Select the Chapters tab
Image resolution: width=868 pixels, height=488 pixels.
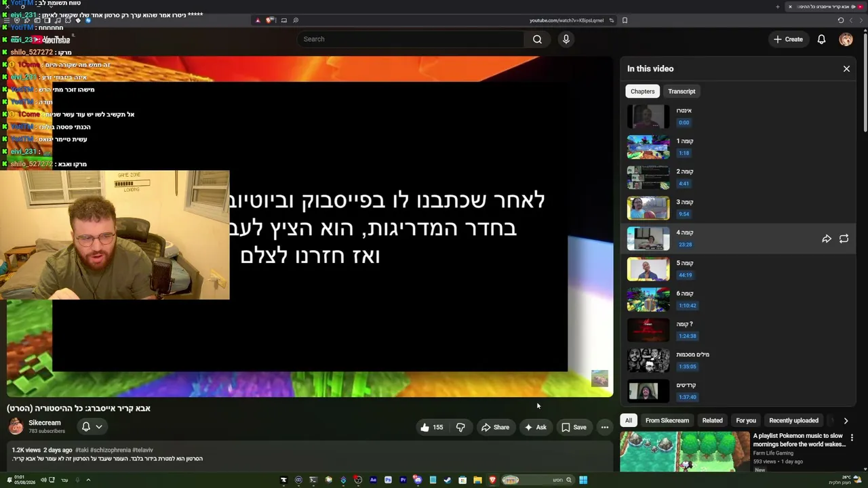pos(642,91)
